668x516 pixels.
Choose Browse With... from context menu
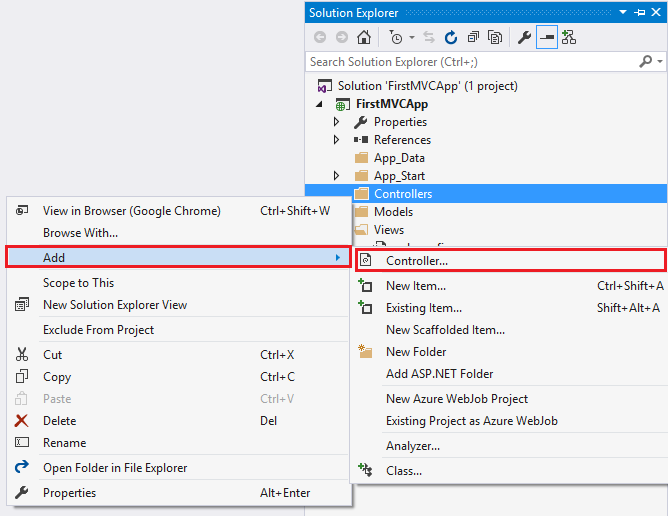[x=179, y=233]
